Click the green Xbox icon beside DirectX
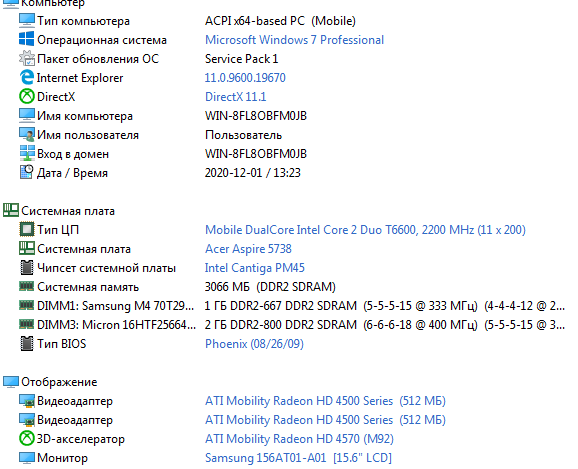This screenshot has width=578, height=469. click(x=27, y=97)
